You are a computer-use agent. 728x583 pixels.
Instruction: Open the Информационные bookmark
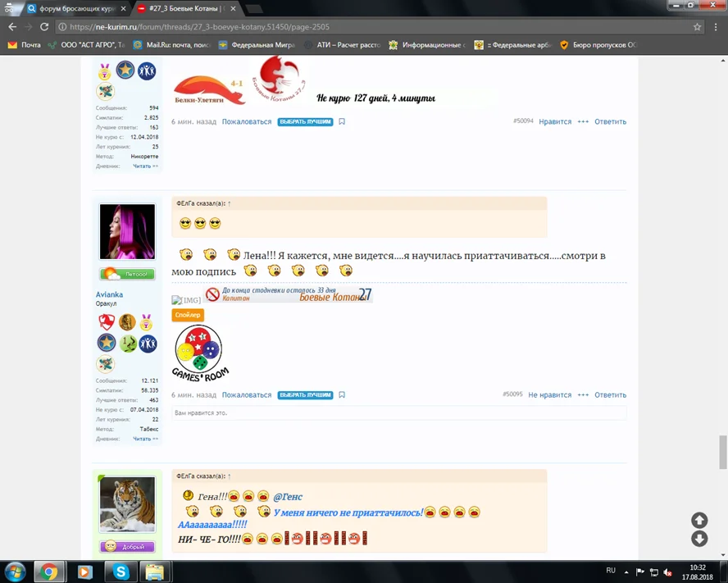(427, 45)
